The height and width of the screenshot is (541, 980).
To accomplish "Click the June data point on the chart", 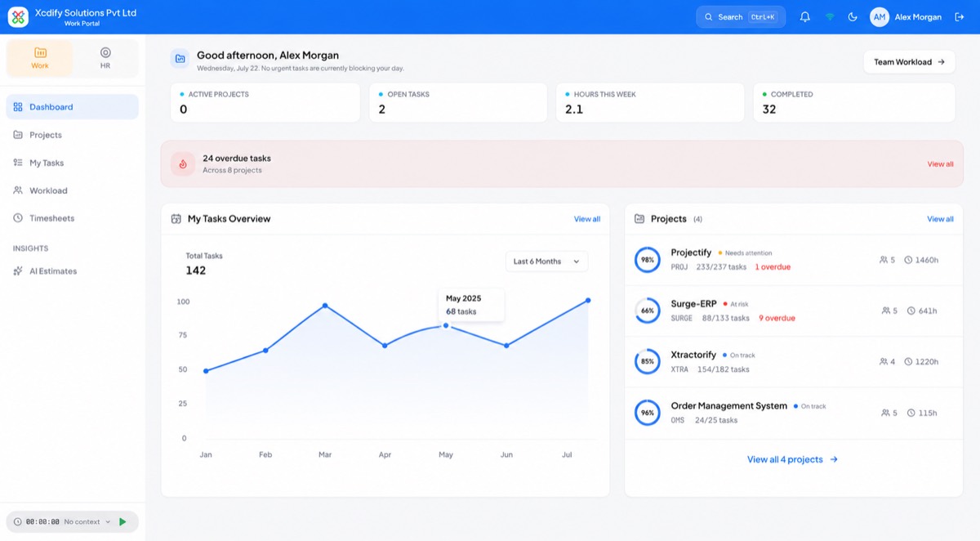I will coord(506,346).
